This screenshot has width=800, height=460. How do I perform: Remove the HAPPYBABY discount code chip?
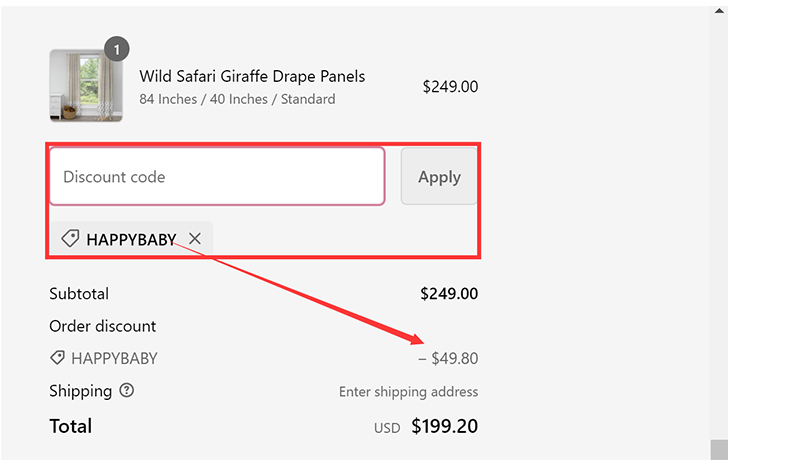(195, 239)
